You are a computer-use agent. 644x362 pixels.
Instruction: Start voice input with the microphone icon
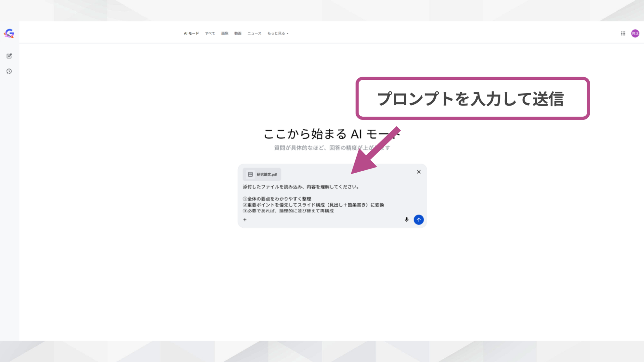coord(407,220)
